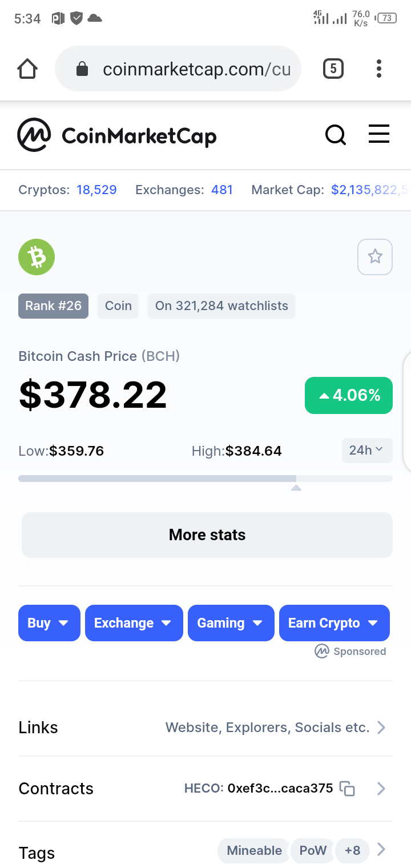
Task: Open the browser three-dot menu
Action: pos(379,69)
